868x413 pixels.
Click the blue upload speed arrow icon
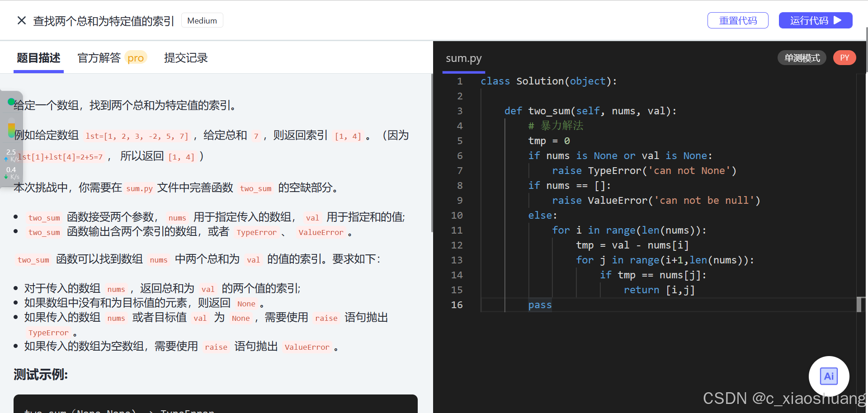pos(5,159)
